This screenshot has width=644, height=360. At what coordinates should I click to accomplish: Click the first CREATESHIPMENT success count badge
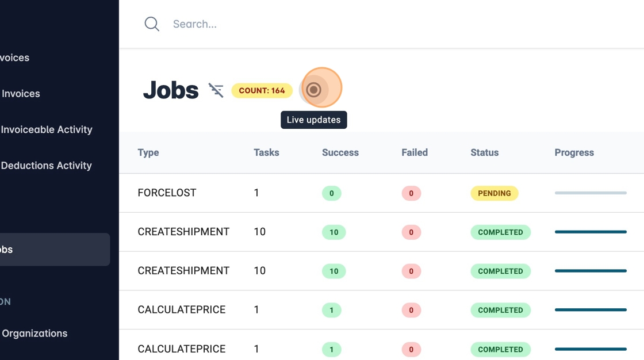tap(333, 232)
